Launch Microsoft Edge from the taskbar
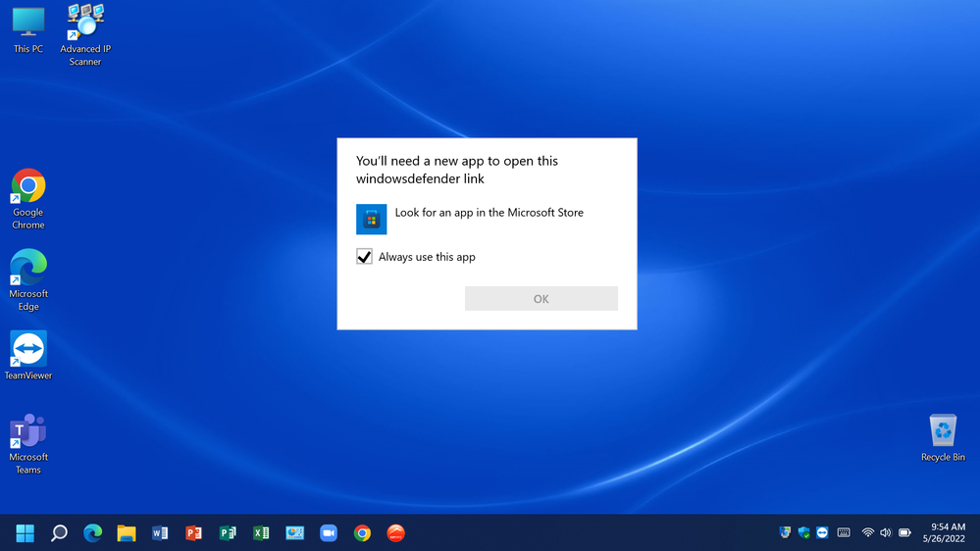980x551 pixels. pos(92,533)
